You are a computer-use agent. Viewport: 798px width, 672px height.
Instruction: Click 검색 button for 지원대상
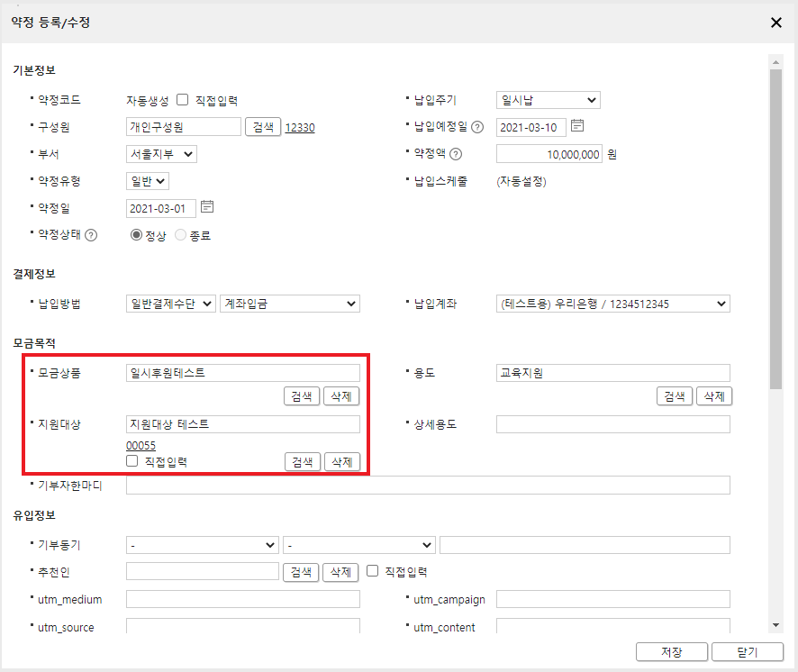[x=303, y=462]
